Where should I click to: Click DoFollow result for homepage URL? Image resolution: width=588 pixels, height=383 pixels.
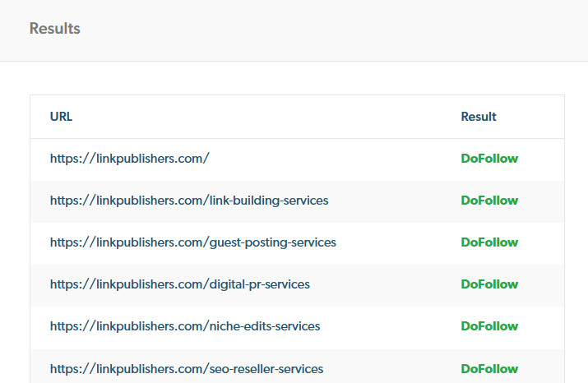(489, 159)
